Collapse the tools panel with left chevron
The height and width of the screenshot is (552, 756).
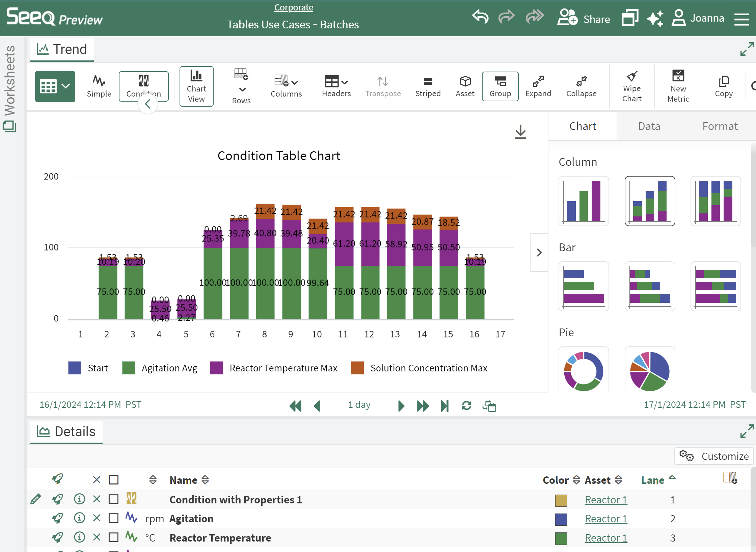(x=148, y=104)
